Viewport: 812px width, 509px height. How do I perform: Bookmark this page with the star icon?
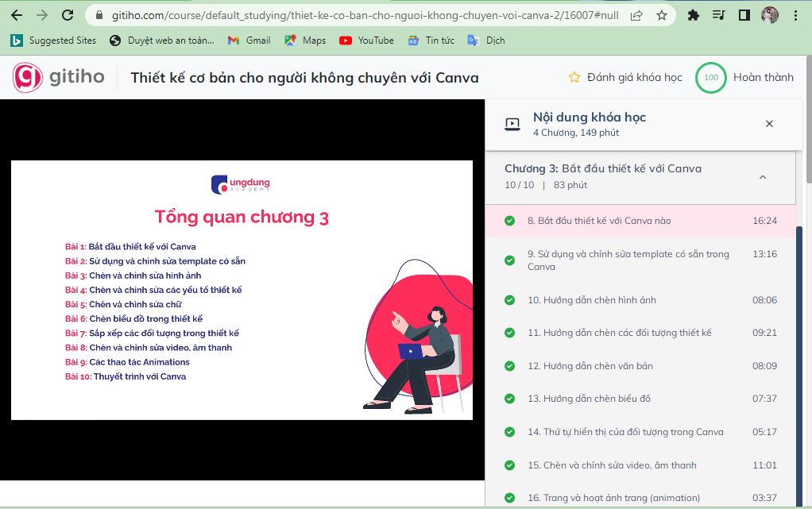(661, 16)
